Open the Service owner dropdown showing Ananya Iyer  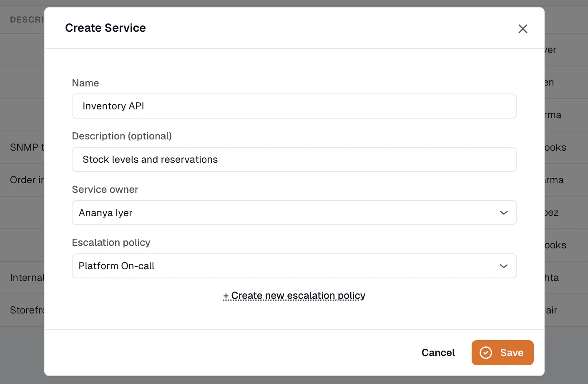pos(294,212)
